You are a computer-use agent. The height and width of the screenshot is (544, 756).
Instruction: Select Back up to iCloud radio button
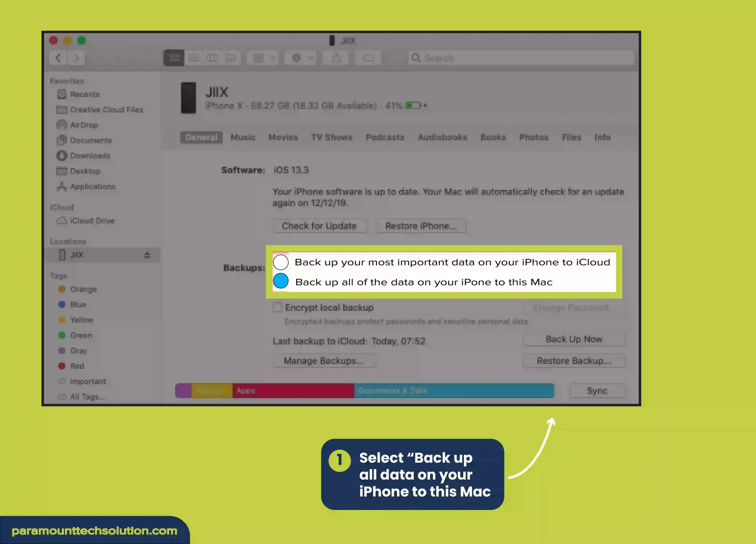pos(280,262)
